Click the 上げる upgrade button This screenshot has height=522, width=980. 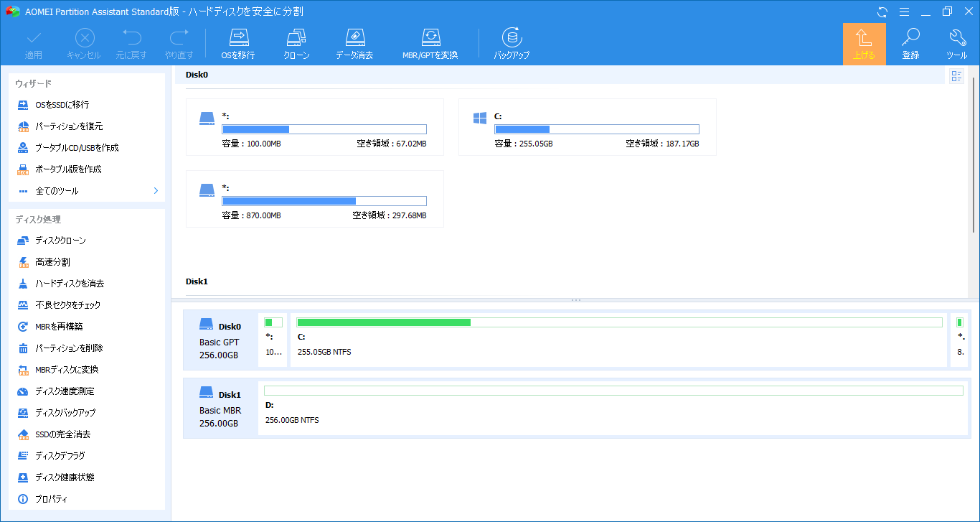[864, 44]
